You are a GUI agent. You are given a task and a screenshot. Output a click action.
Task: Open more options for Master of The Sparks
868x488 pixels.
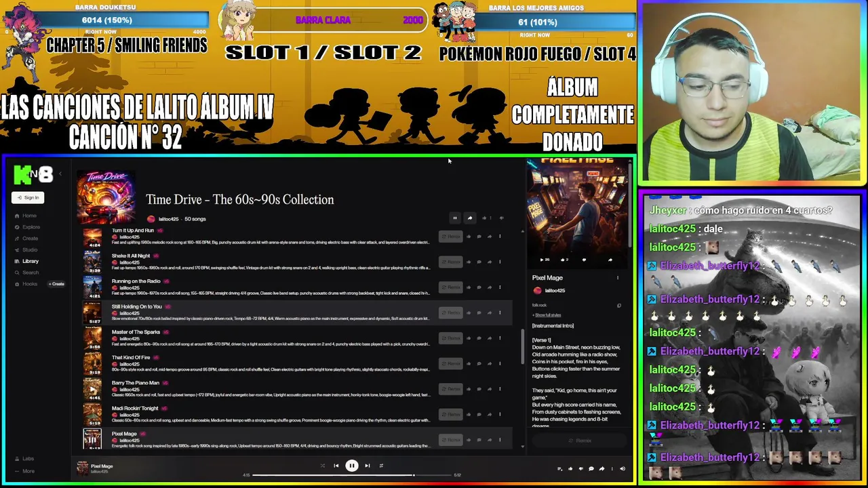(500, 338)
